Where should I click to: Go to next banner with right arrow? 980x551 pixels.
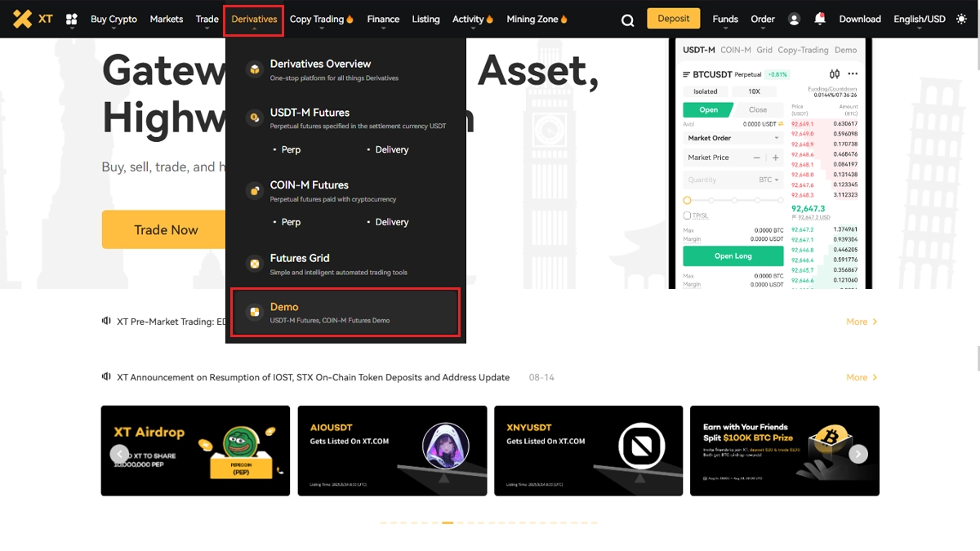point(857,454)
